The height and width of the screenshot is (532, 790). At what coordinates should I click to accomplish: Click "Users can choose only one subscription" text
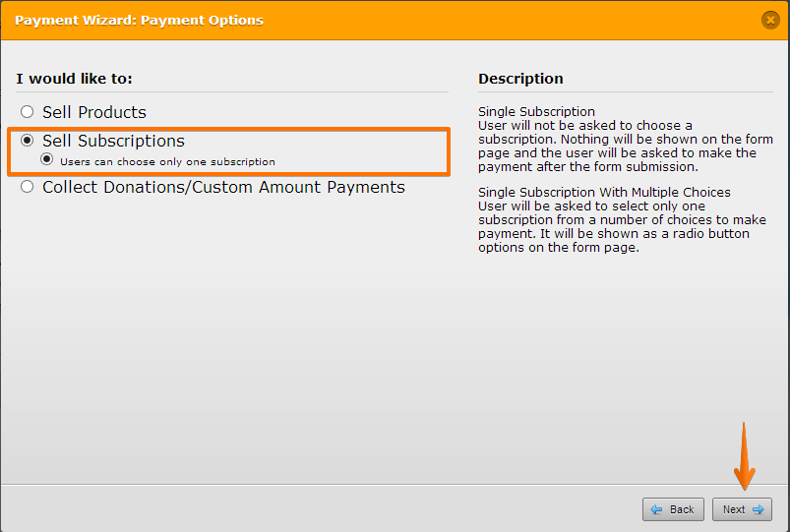coord(167,161)
